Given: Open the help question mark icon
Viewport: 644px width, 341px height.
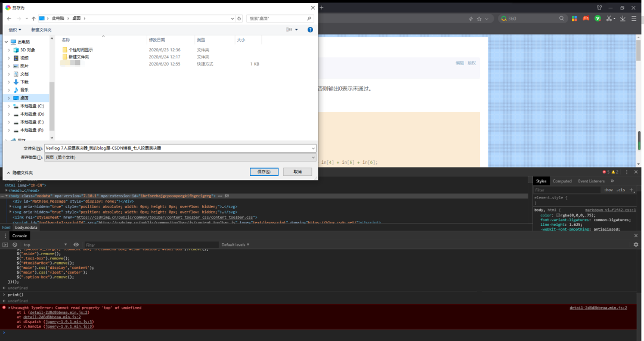Looking at the screenshot, I should 310,29.
